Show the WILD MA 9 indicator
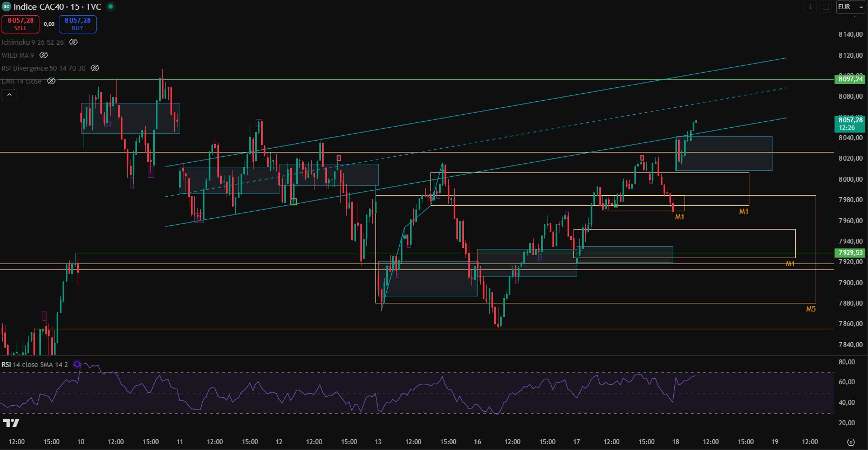The width and height of the screenshot is (868, 450). [x=44, y=55]
